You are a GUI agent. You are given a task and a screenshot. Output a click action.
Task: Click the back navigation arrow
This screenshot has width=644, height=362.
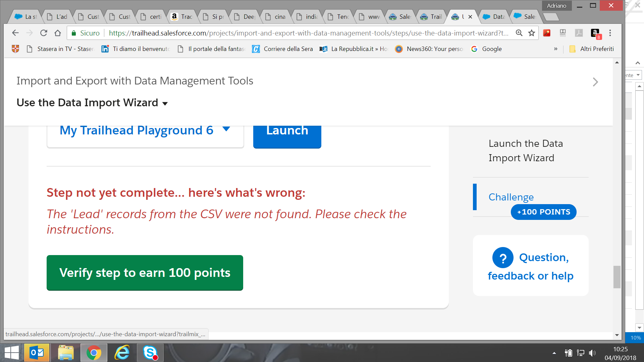click(x=15, y=33)
